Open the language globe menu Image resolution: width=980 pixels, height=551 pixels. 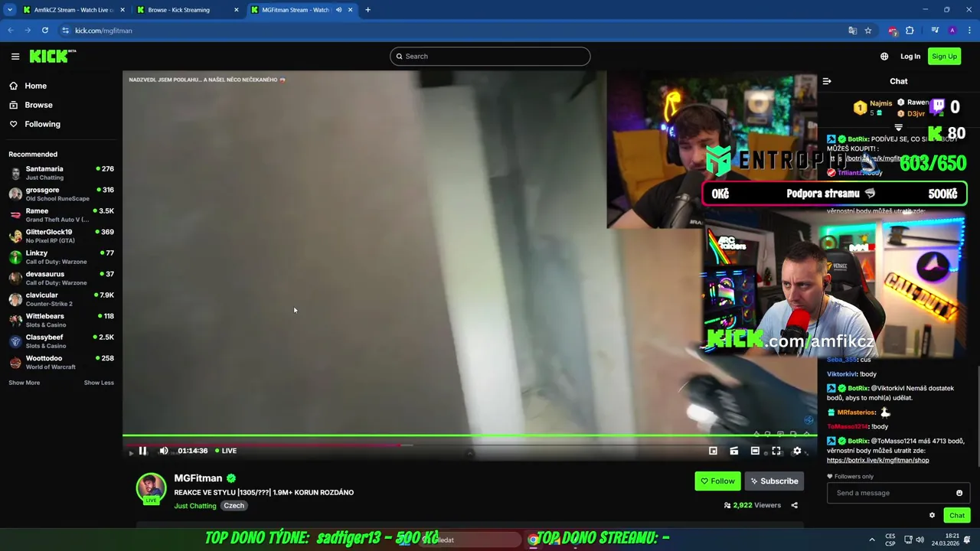[884, 56]
